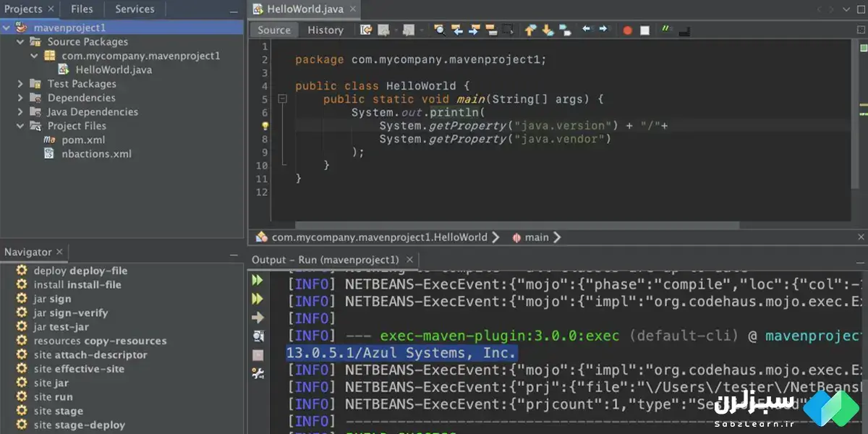Click the highlighted Azul Systems output line
This screenshot has height=434, width=868.
[x=401, y=353]
